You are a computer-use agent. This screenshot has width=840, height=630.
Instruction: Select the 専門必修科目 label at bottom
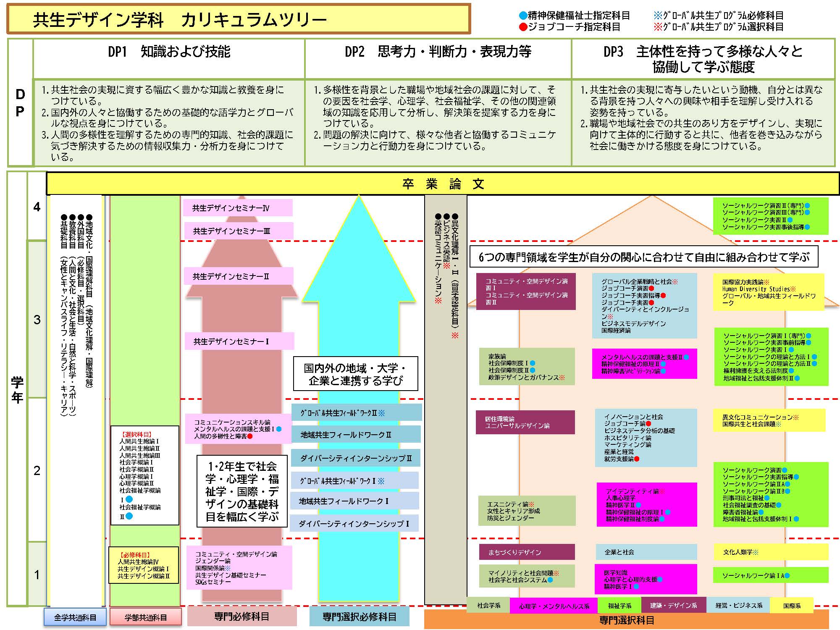point(241,617)
